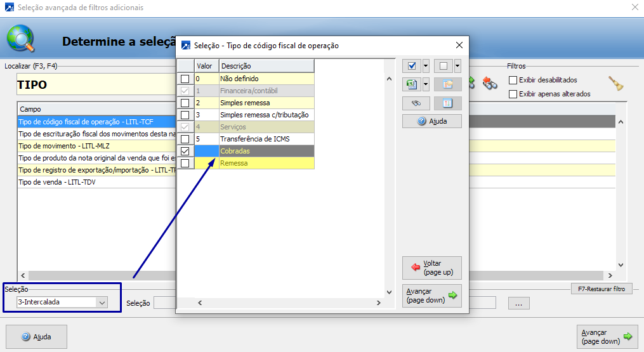This screenshot has height=352, width=644.
Task: Toggle the Financeira/contábil row checkbox
Action: pyautogui.click(x=185, y=91)
